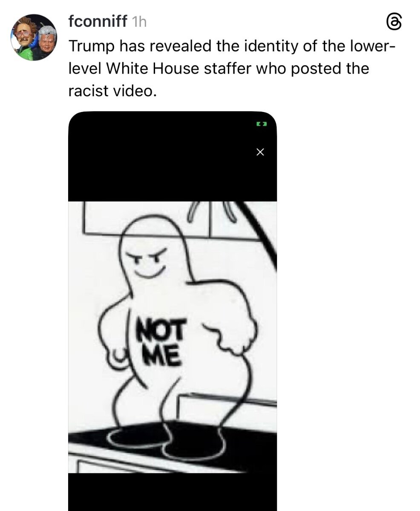This screenshot has height=511, width=420.
Task: Tap the black bar below the cartoon
Action: [173, 492]
